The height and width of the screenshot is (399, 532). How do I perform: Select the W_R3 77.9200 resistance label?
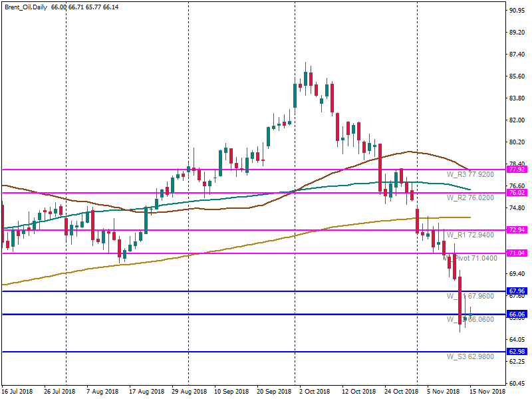point(471,175)
